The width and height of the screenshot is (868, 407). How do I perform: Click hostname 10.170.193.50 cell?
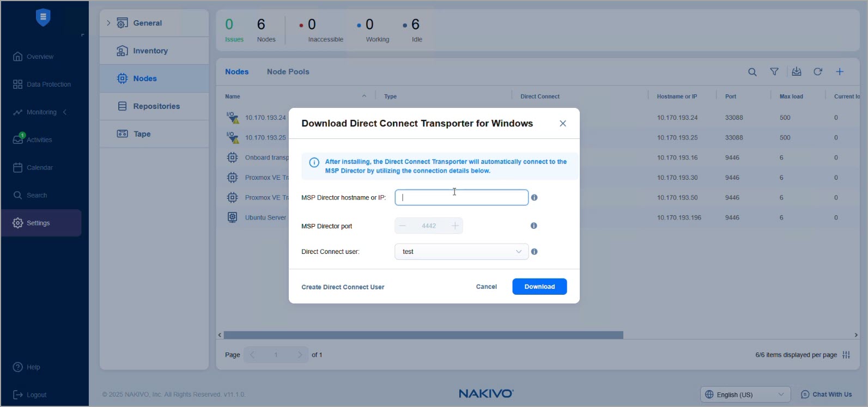[677, 198]
